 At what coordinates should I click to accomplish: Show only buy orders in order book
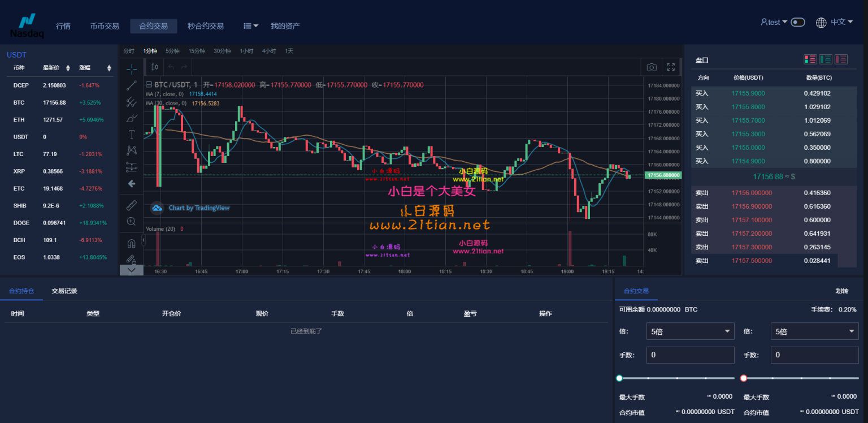(x=826, y=59)
